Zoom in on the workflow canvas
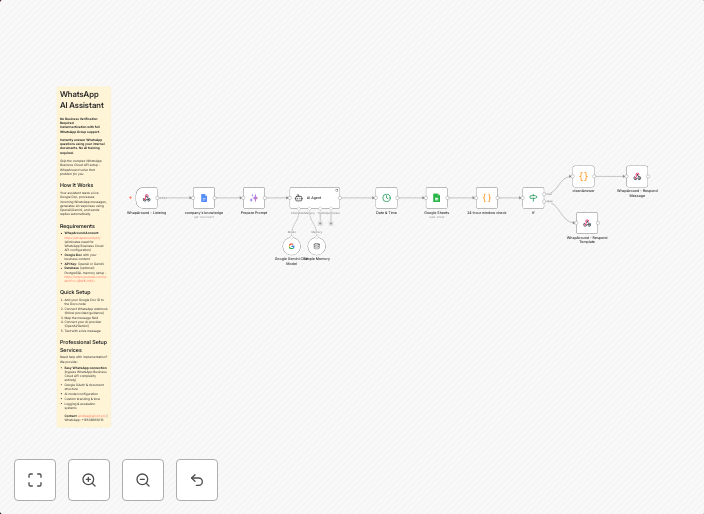704x514 pixels. [89, 480]
